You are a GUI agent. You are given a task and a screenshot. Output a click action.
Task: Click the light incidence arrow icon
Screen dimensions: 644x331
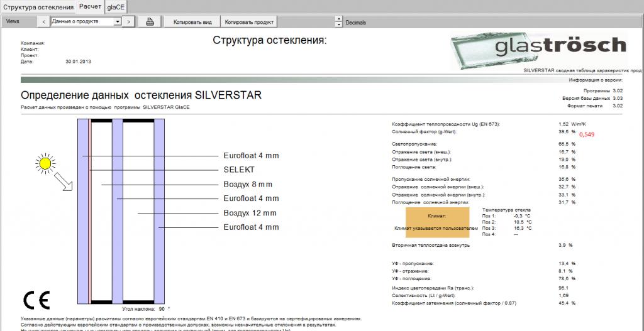pos(64,182)
